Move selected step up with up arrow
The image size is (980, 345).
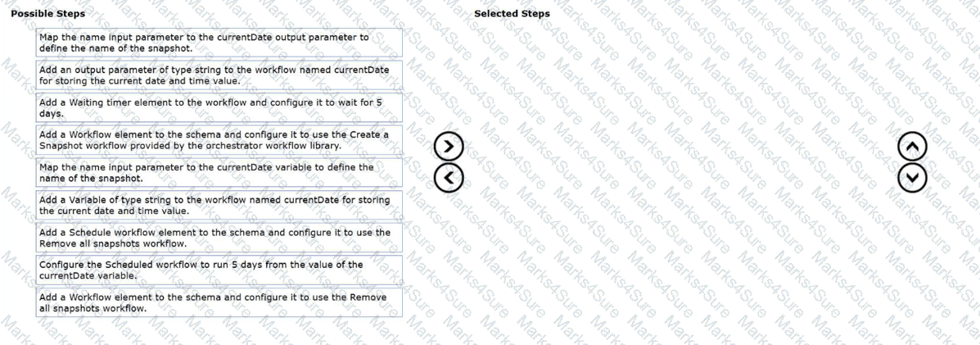[913, 148]
